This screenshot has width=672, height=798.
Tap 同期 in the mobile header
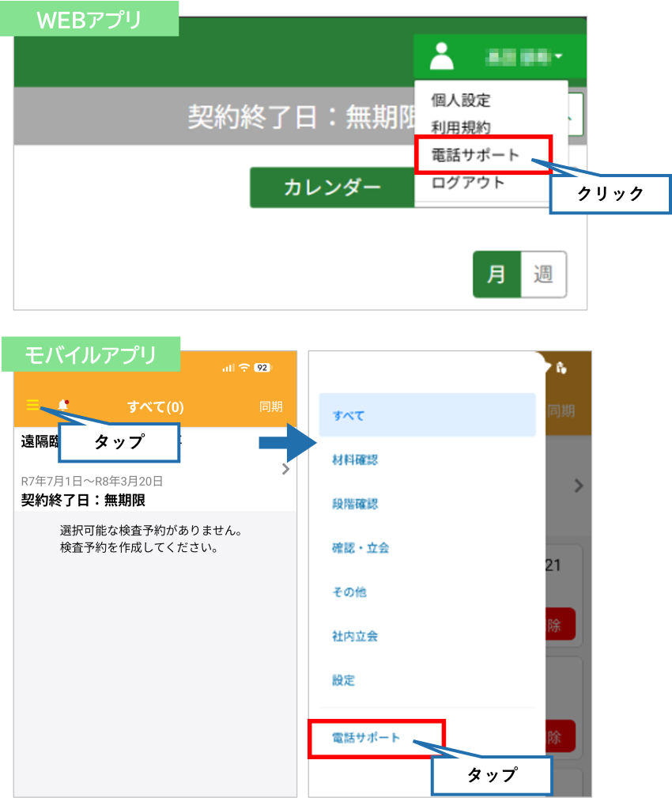(x=271, y=407)
